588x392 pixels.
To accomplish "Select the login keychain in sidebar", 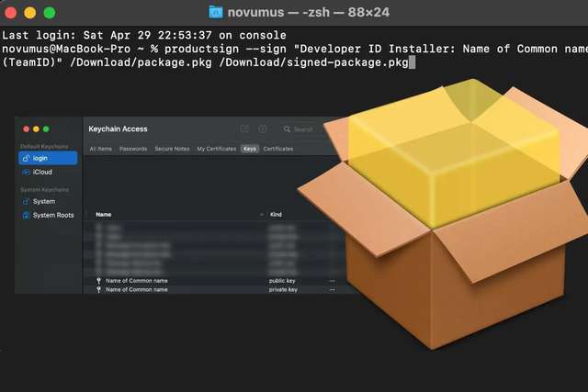I will (x=49, y=159).
